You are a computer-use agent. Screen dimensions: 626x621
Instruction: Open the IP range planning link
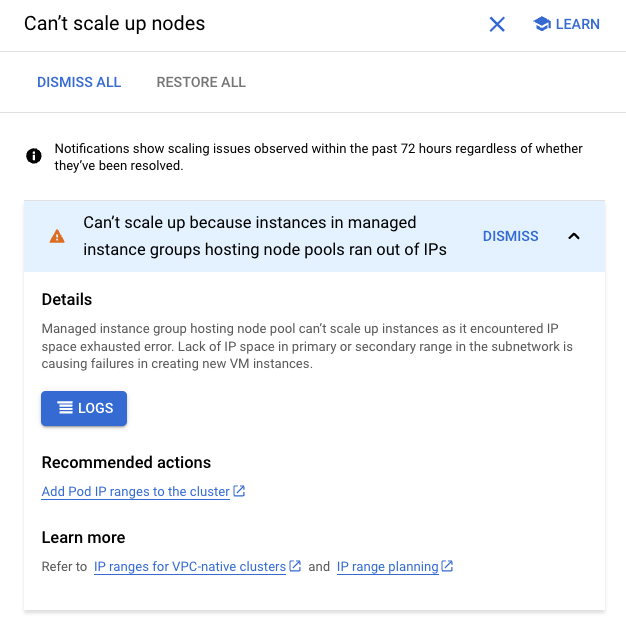[x=388, y=567]
